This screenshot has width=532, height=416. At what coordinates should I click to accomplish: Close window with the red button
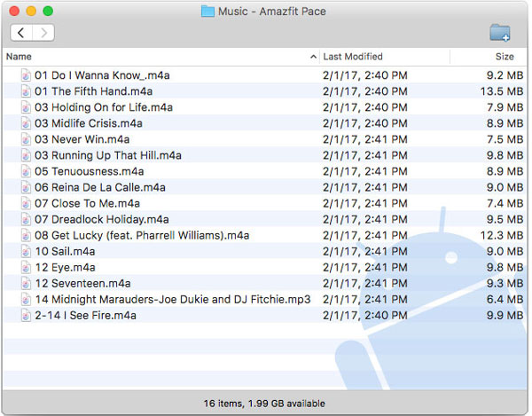[x=14, y=12]
